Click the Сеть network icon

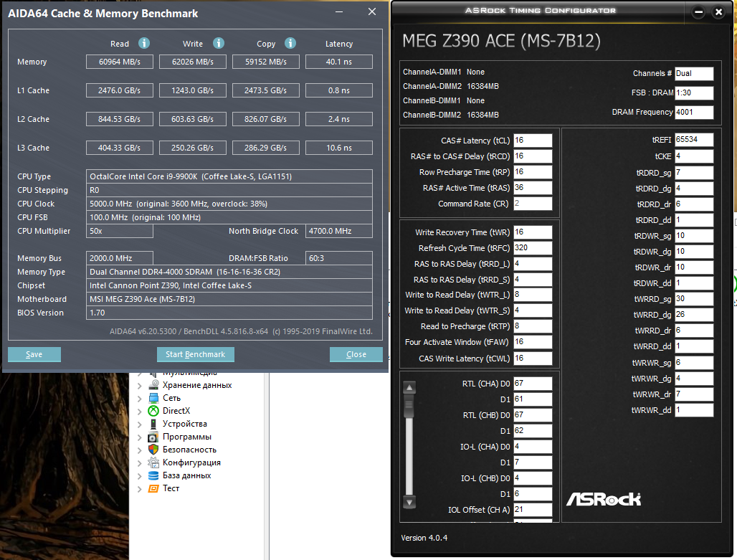tap(153, 398)
